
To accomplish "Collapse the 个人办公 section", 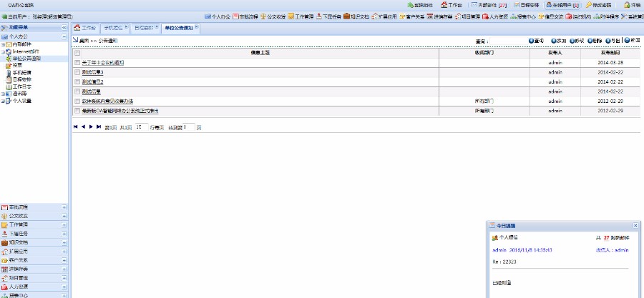I will pos(64,36).
